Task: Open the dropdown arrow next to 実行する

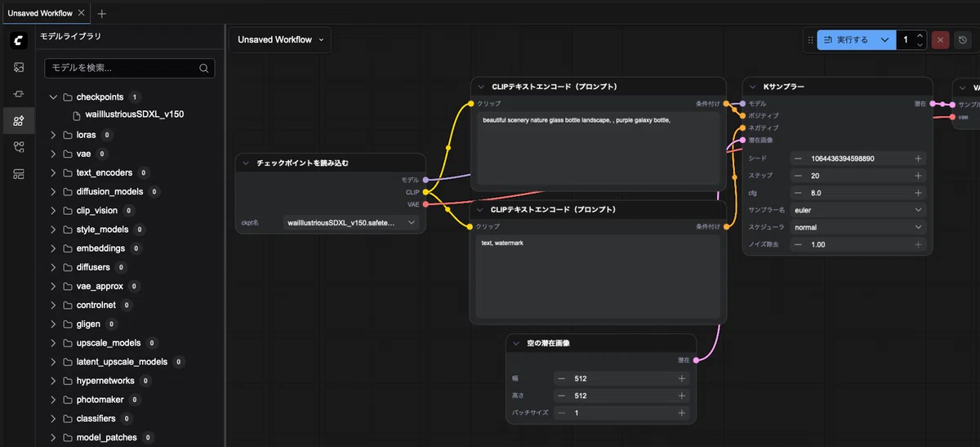Action: coord(885,39)
